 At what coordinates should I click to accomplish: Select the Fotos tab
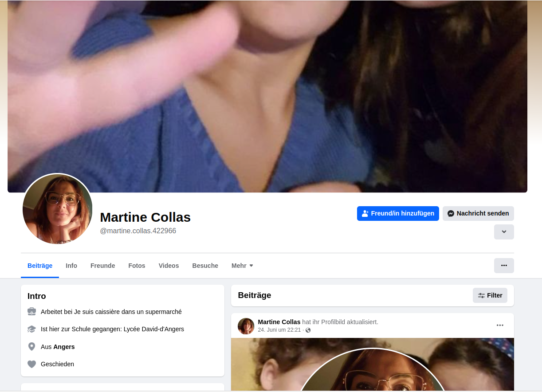click(x=137, y=266)
